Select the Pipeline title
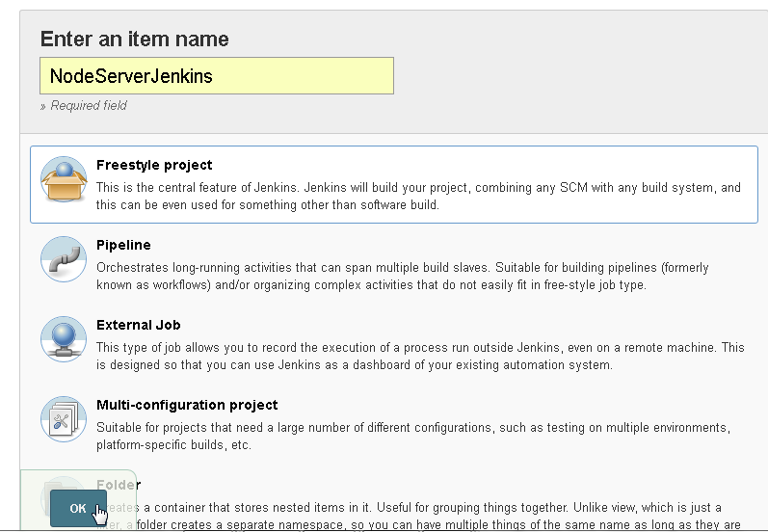 coord(123,245)
